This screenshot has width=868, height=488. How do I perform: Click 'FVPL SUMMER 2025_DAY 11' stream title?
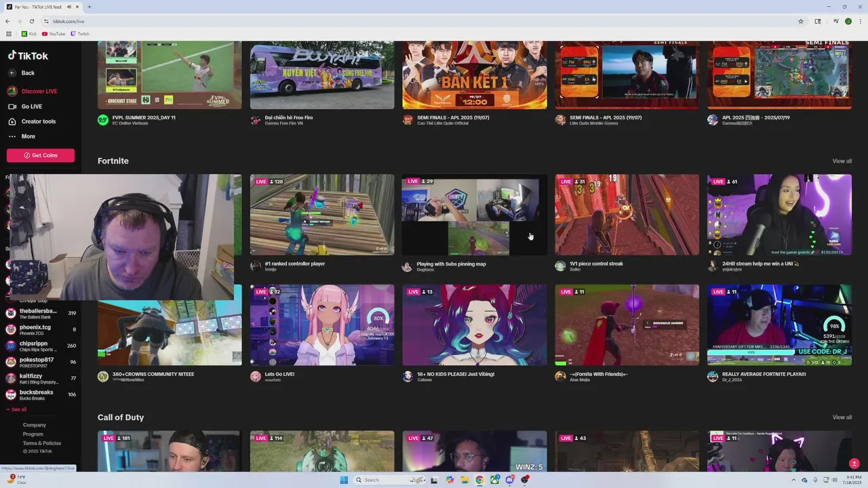click(144, 117)
